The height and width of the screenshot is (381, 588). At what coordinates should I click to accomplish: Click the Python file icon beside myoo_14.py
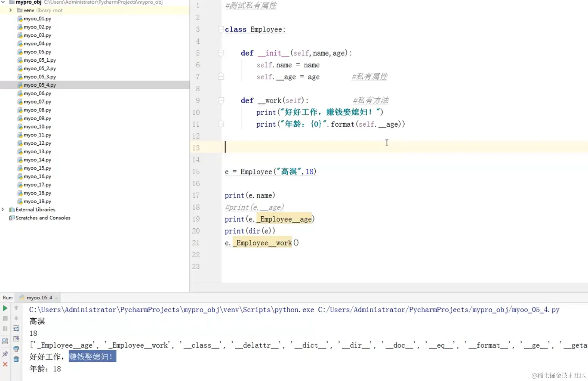tap(20, 160)
